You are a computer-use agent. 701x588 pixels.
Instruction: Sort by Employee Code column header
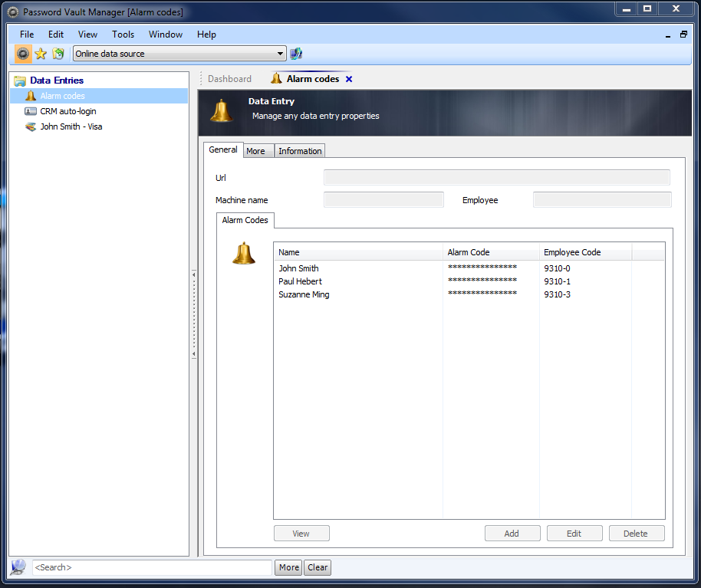point(585,252)
